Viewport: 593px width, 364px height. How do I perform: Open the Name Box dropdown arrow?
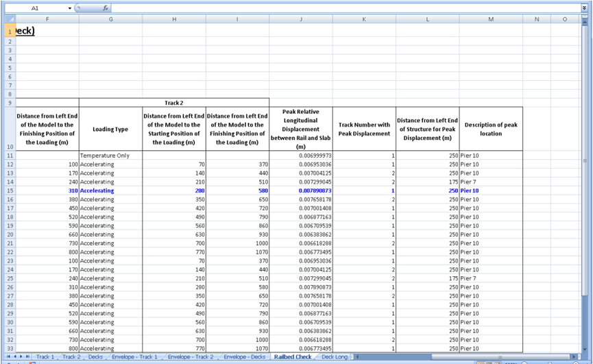point(70,8)
